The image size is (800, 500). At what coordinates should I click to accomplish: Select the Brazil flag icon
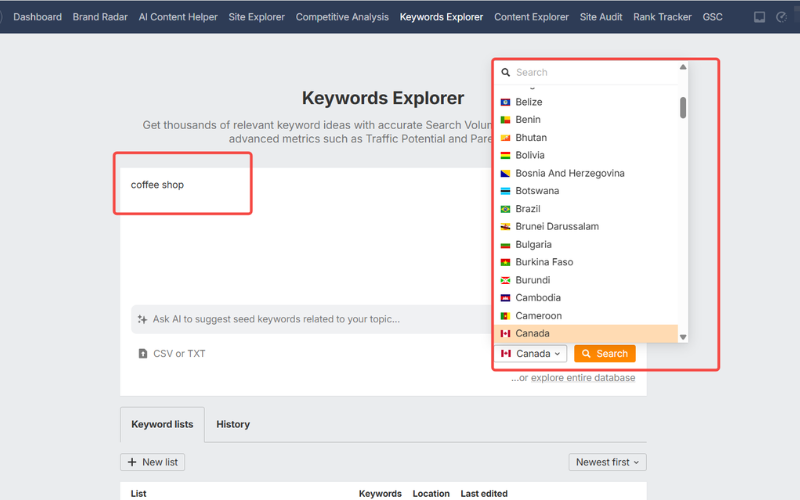coord(506,209)
